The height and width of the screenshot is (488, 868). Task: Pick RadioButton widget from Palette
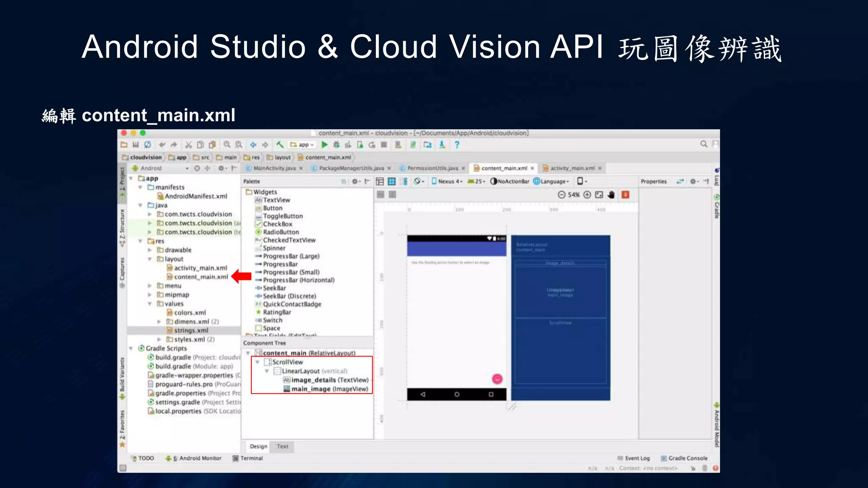(x=277, y=232)
